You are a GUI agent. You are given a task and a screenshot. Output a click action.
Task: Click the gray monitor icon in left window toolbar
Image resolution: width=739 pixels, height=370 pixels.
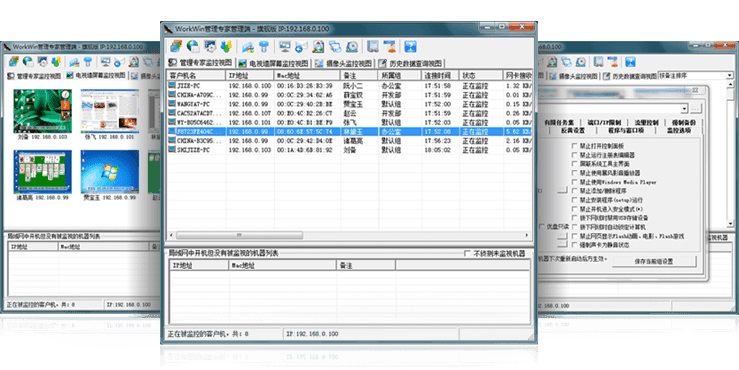click(x=106, y=62)
